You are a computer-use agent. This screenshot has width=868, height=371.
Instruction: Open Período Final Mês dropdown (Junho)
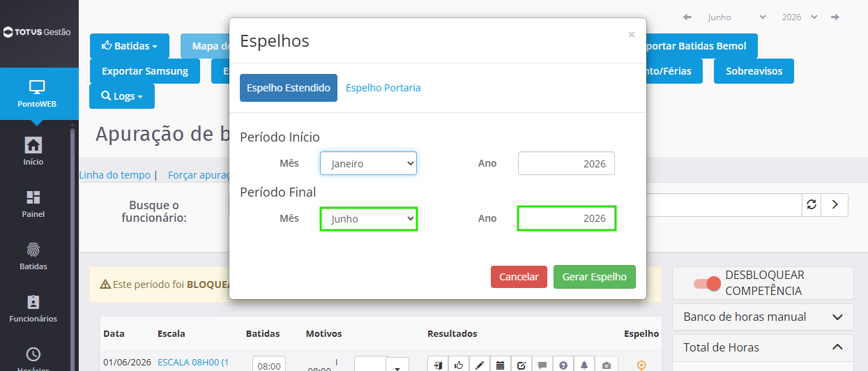[368, 219]
